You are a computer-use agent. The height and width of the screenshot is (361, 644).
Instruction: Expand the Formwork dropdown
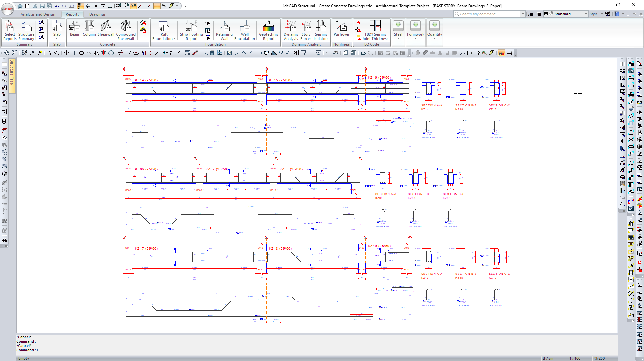[415, 39]
